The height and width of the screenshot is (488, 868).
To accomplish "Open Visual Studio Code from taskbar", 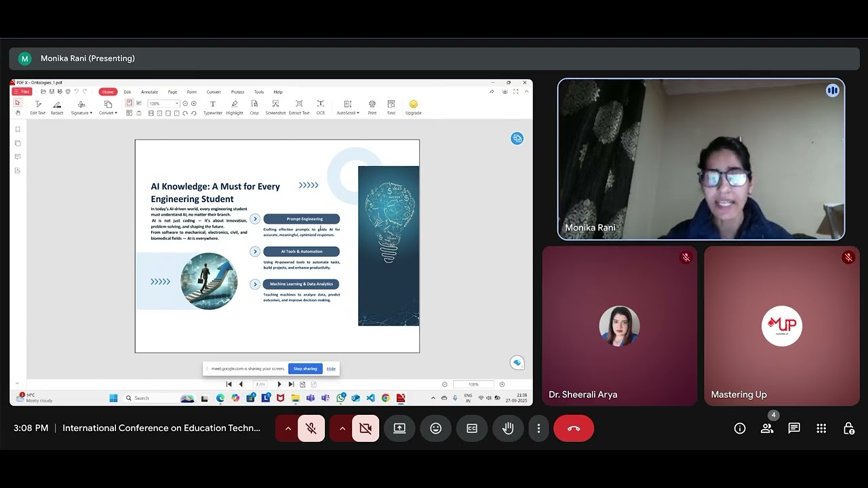I will pos(371,398).
